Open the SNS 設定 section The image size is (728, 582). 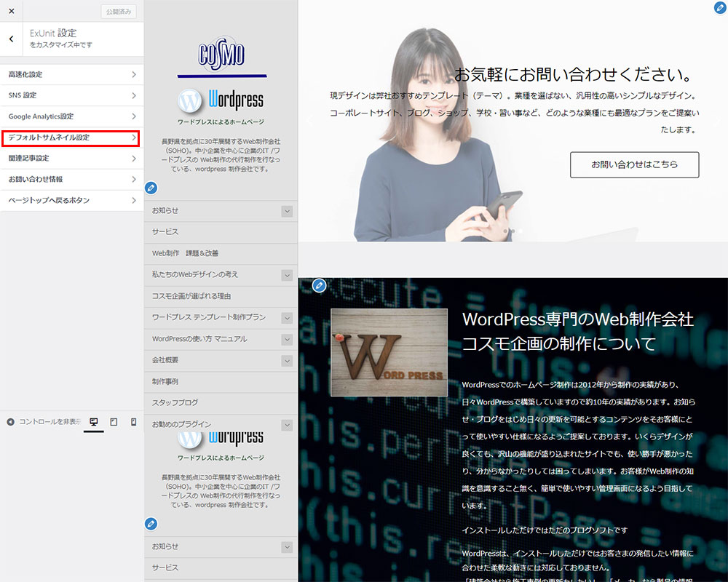pyautogui.click(x=71, y=95)
